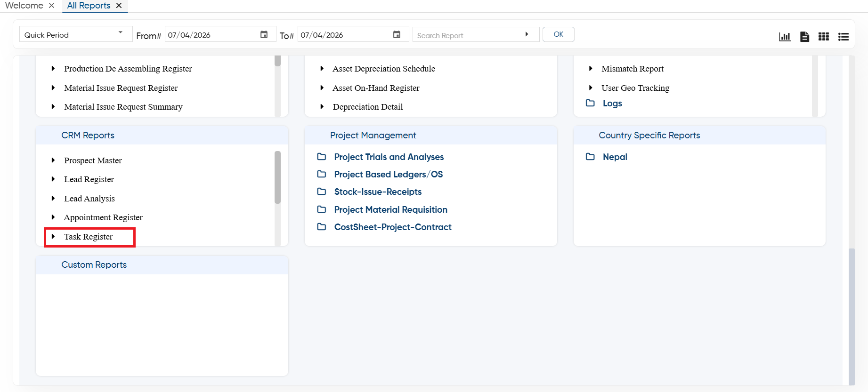Switch to the Welcome tab

(24, 6)
